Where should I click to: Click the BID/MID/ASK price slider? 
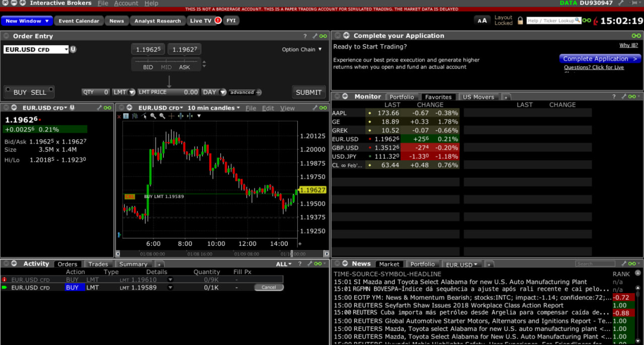click(x=166, y=63)
